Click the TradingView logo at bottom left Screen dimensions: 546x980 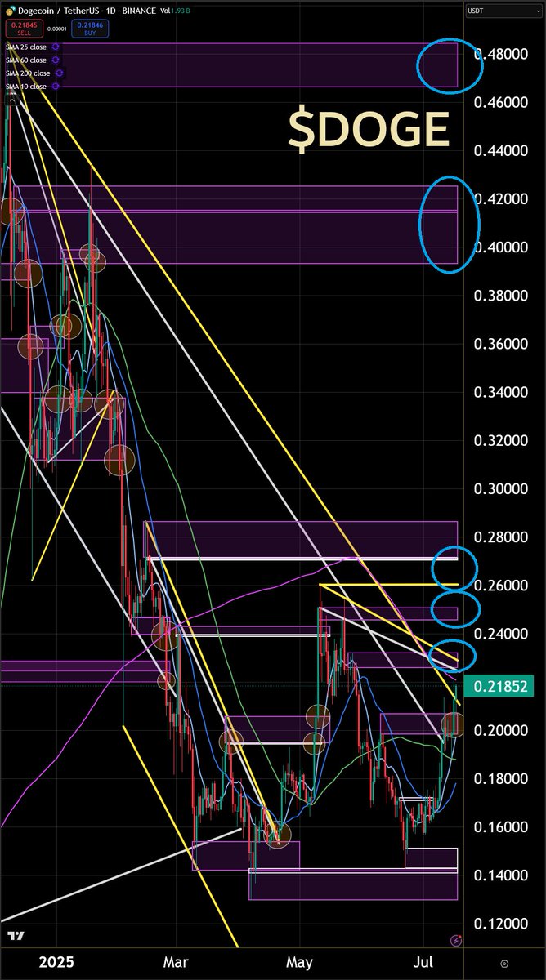click(16, 937)
